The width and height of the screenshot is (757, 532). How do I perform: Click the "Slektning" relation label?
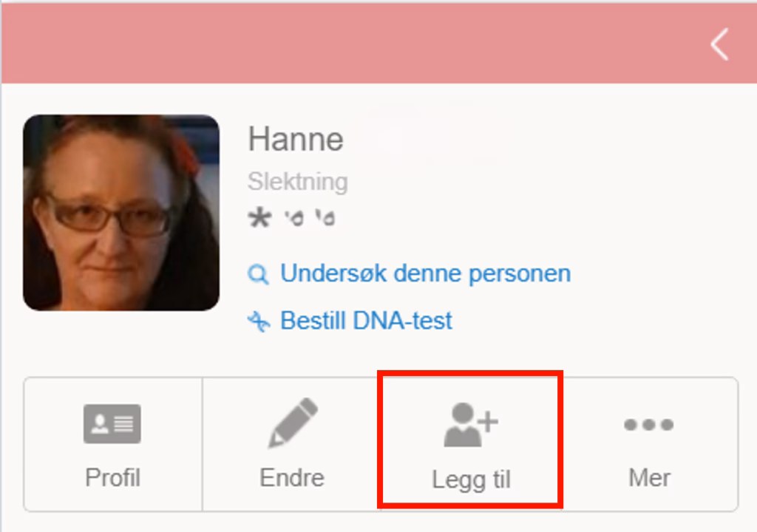297,181
